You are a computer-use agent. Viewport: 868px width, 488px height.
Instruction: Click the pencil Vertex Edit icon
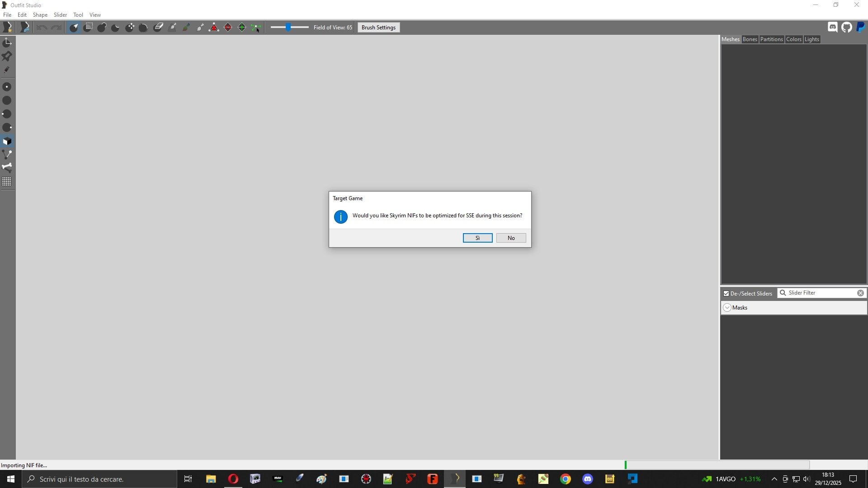7,70
